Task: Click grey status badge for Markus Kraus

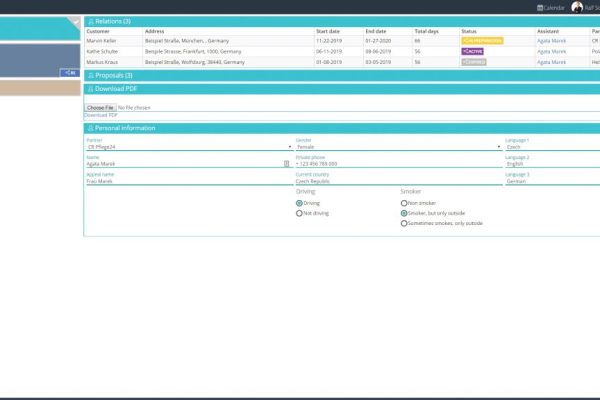Action: 474,62
